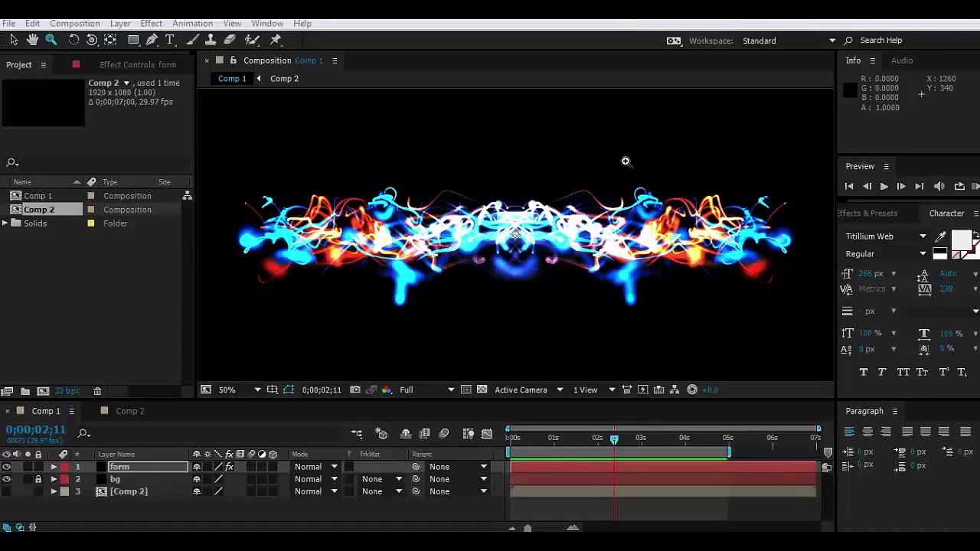This screenshot has height=551, width=980.
Task: Play the preview
Action: click(884, 186)
